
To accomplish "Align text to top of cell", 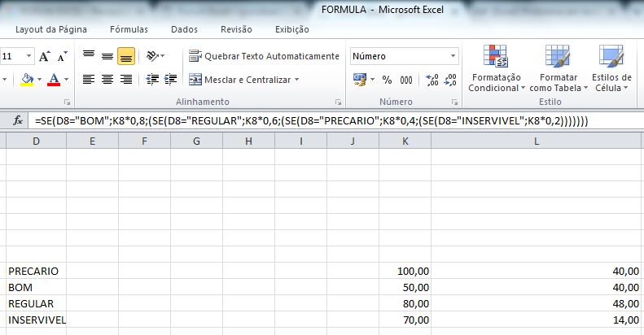I will point(89,56).
